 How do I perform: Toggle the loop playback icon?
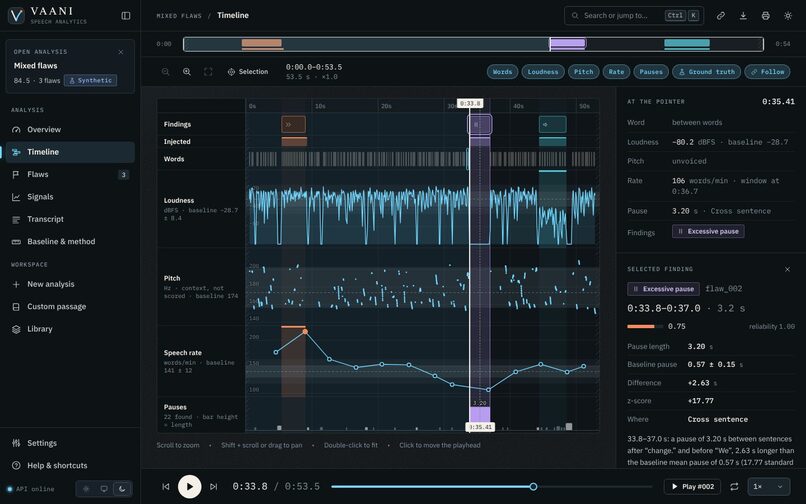point(734,487)
